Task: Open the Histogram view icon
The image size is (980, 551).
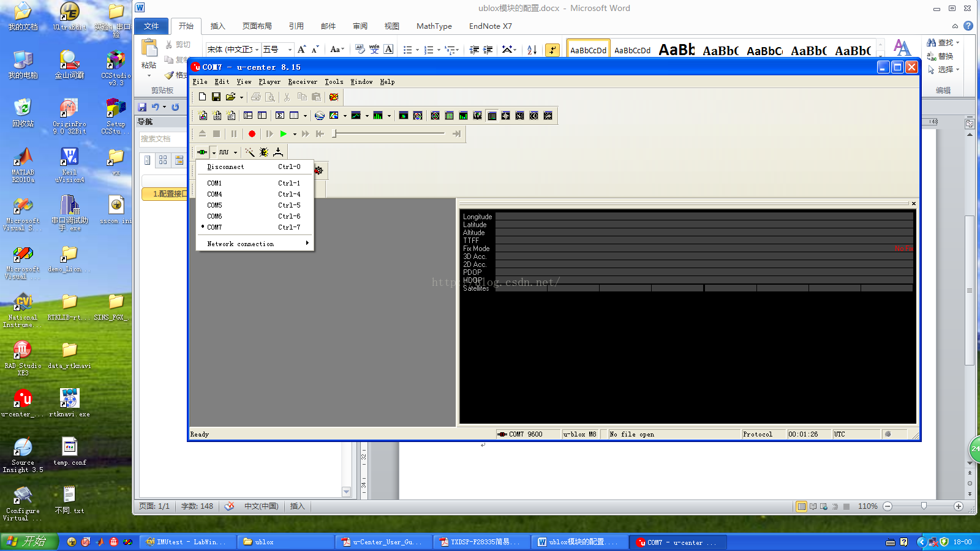Action: click(x=378, y=115)
